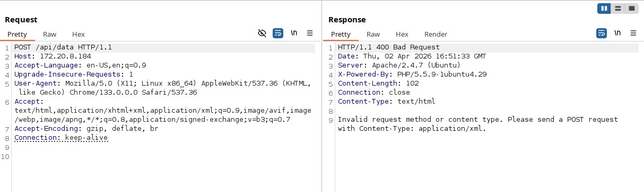This screenshot has width=644, height=192.
Task: Switch to Request Pretty tab
Action: click(17, 34)
